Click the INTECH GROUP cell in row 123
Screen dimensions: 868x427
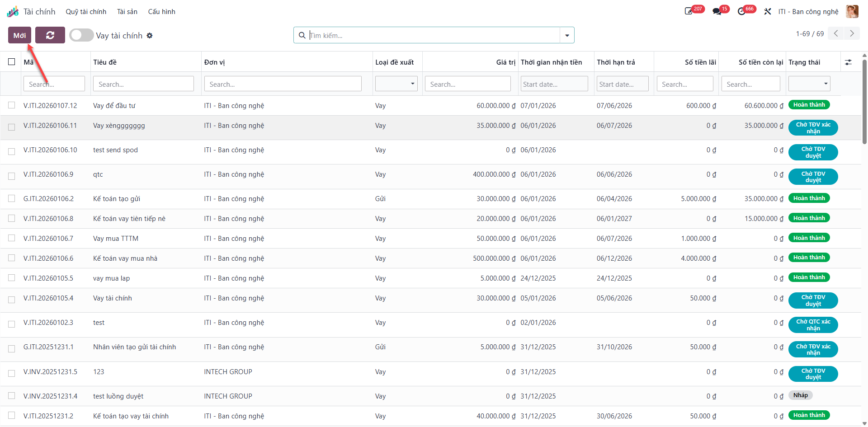click(228, 371)
